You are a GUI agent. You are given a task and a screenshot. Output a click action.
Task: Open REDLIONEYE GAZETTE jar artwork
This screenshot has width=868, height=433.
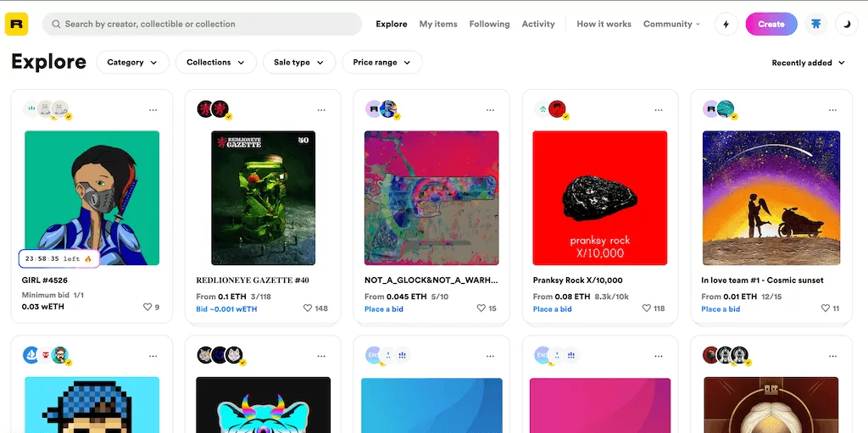[x=263, y=197]
